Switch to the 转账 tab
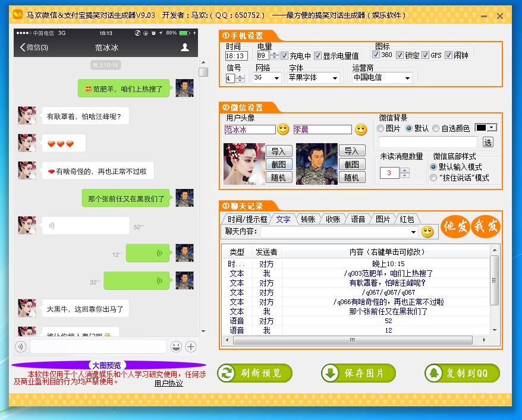This screenshot has height=420, width=522. coord(307,219)
